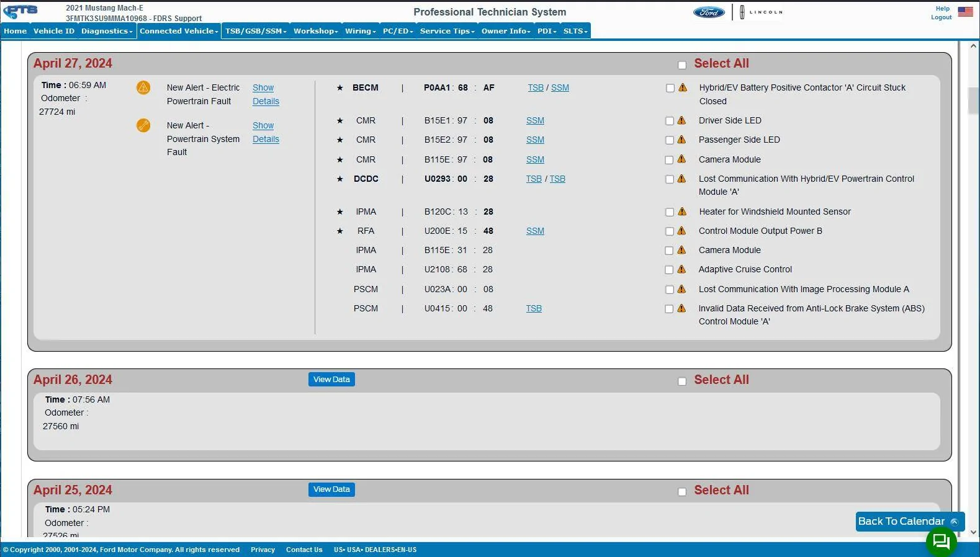This screenshot has height=557, width=980.
Task: Click warning icon for Lost Communication With Image Processing Module
Action: pos(682,289)
